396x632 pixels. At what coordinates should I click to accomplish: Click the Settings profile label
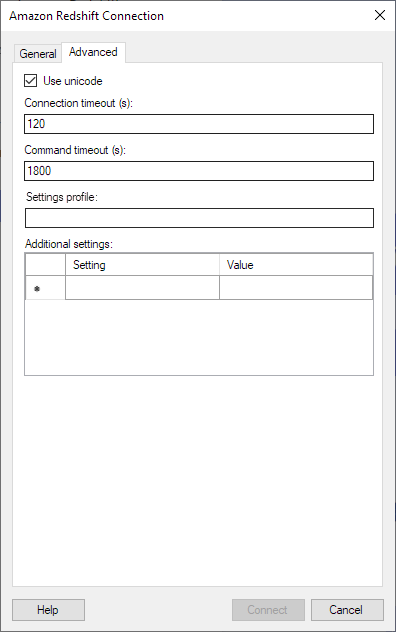pos(62,197)
